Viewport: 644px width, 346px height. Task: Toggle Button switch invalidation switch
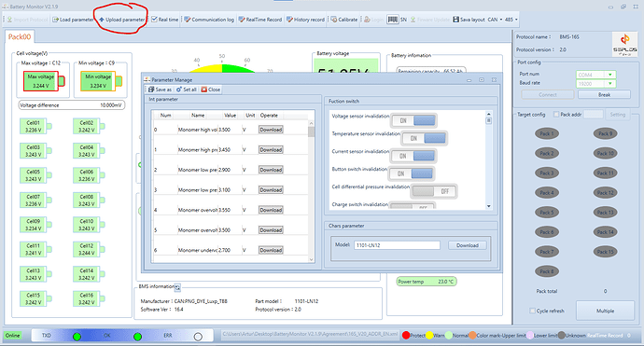click(411, 173)
